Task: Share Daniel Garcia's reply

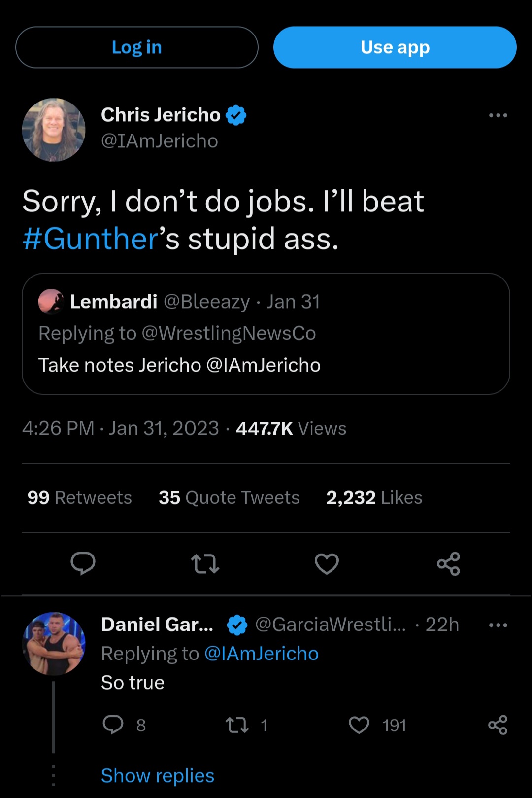Action: click(x=498, y=725)
